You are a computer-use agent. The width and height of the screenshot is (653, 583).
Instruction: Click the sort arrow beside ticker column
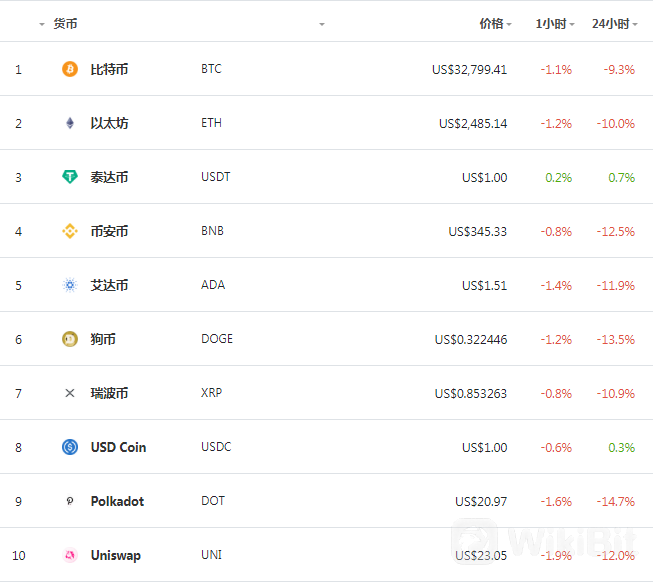click(322, 25)
